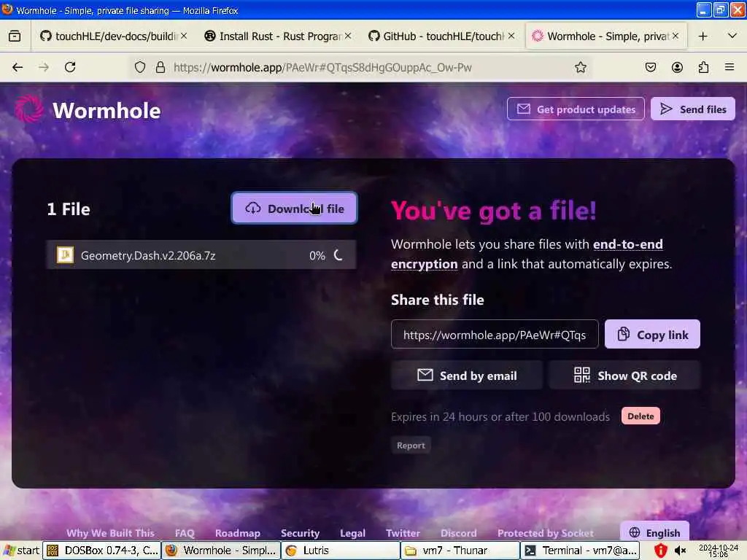Viewport: 747px width, 560px height.
Task: Open the extensions puzzle icon
Action: point(703,67)
